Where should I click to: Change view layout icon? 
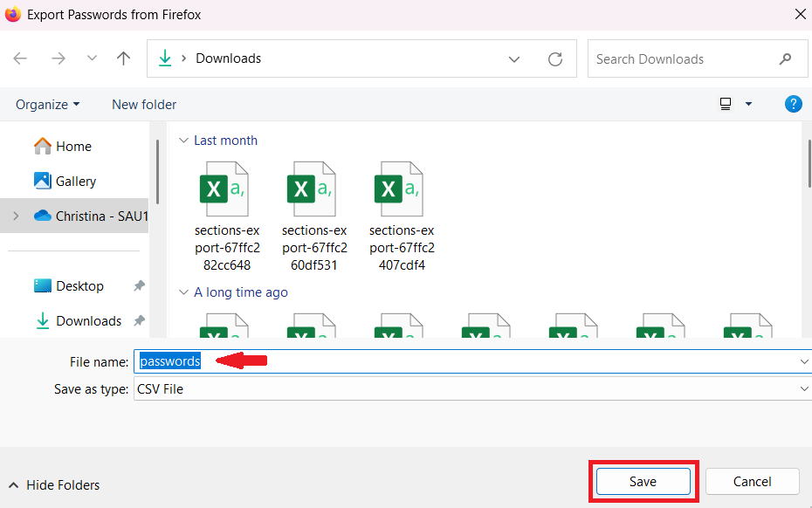pyautogui.click(x=726, y=104)
